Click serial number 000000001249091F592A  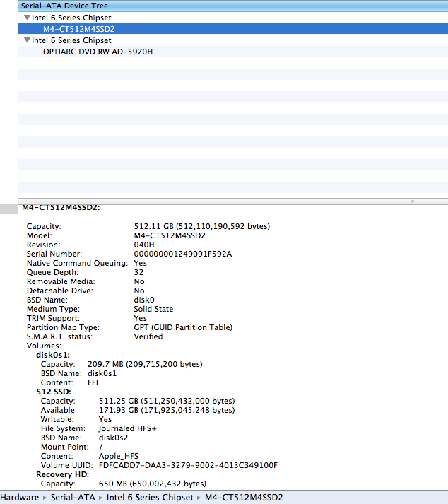(x=183, y=254)
